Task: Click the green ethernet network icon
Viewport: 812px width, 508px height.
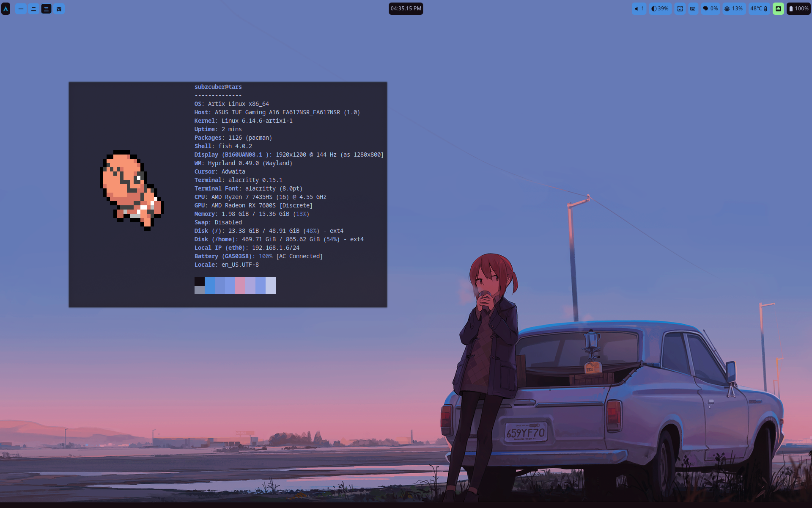Action: [x=778, y=8]
